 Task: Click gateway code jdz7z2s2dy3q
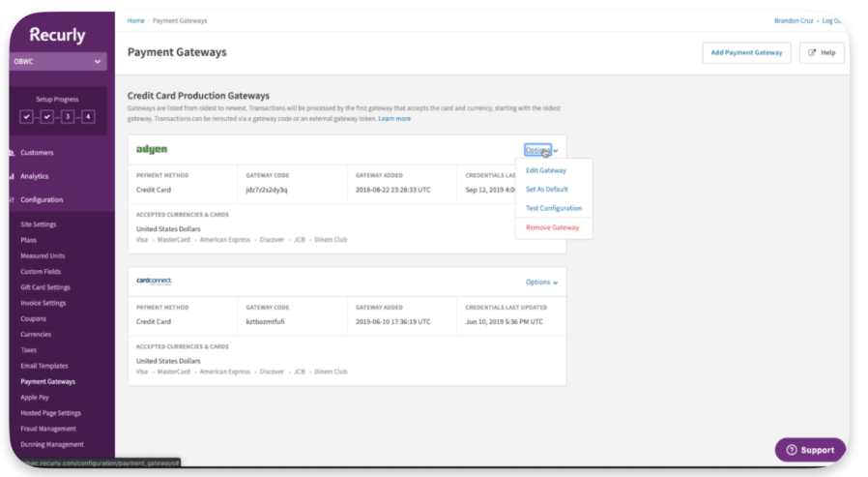[x=266, y=190]
